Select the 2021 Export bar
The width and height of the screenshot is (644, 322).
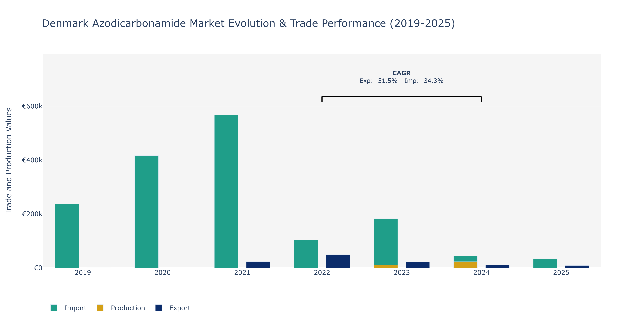258,265
